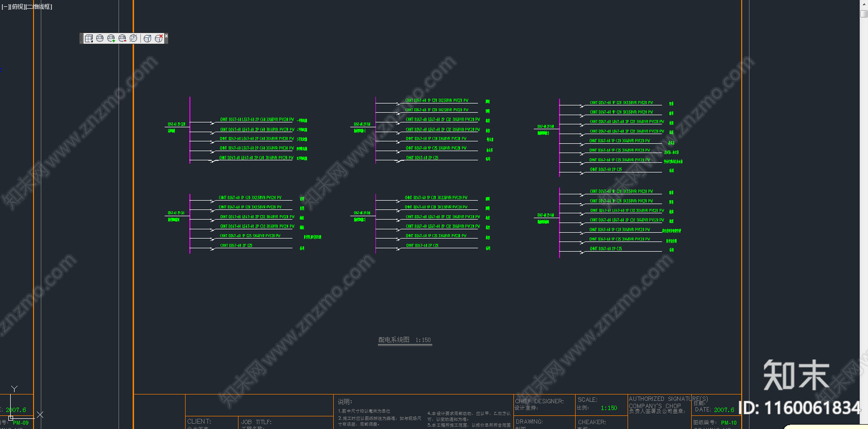868x429 pixels.
Task: Select the COMPANY'S CHOP text
Action: [654, 406]
